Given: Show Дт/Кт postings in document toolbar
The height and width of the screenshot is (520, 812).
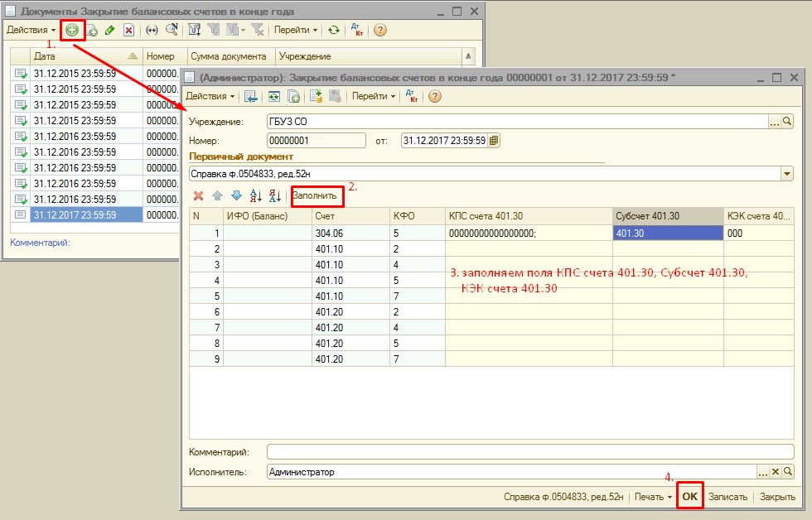Looking at the screenshot, I should click(x=410, y=96).
